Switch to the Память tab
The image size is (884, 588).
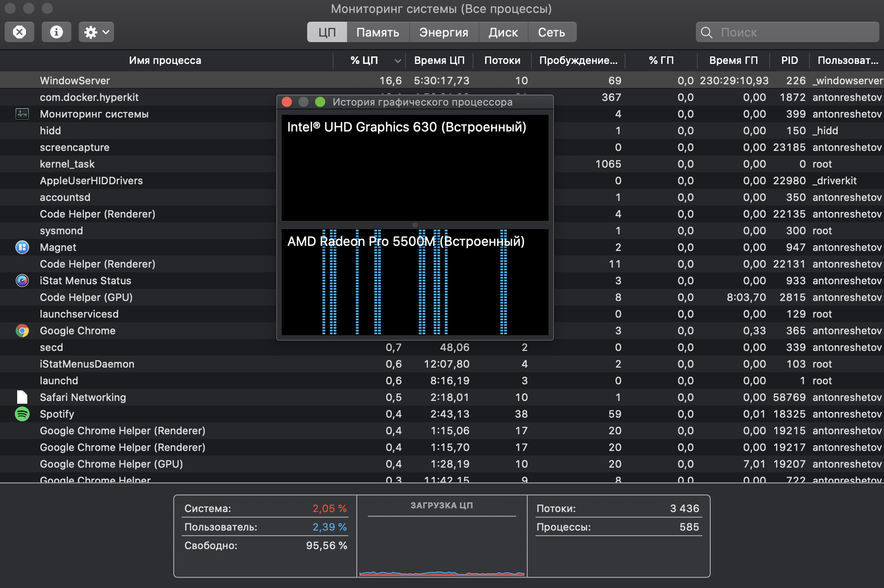pyautogui.click(x=378, y=32)
